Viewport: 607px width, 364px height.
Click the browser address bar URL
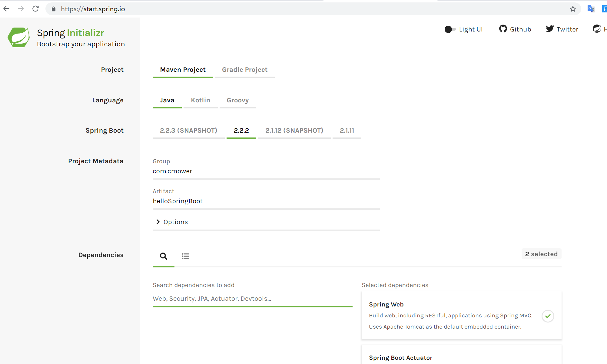(93, 9)
